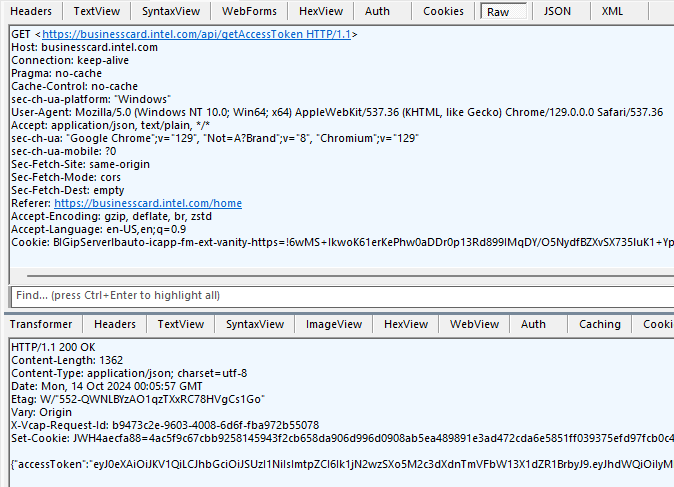
Task: Open the WebView tab
Action: pyautogui.click(x=475, y=324)
